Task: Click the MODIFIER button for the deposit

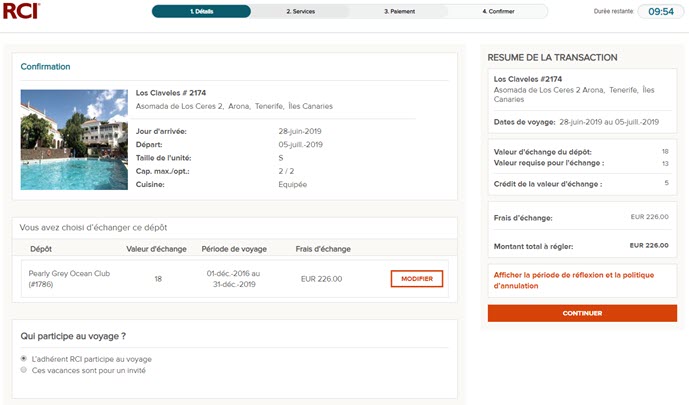Action: point(417,279)
